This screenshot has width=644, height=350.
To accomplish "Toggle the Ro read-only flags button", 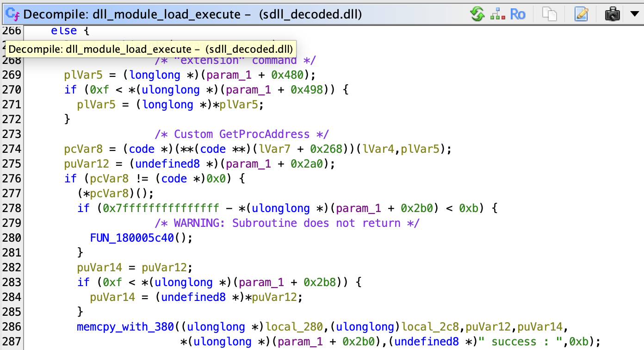I will click(x=518, y=14).
